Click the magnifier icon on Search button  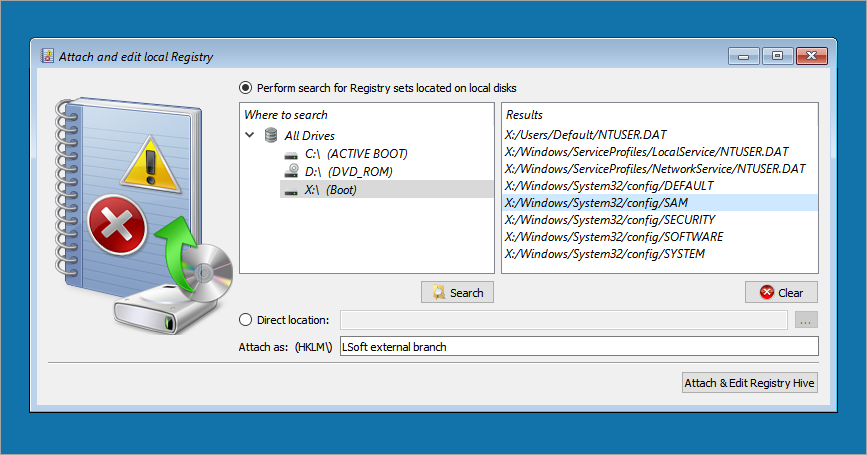(438, 292)
